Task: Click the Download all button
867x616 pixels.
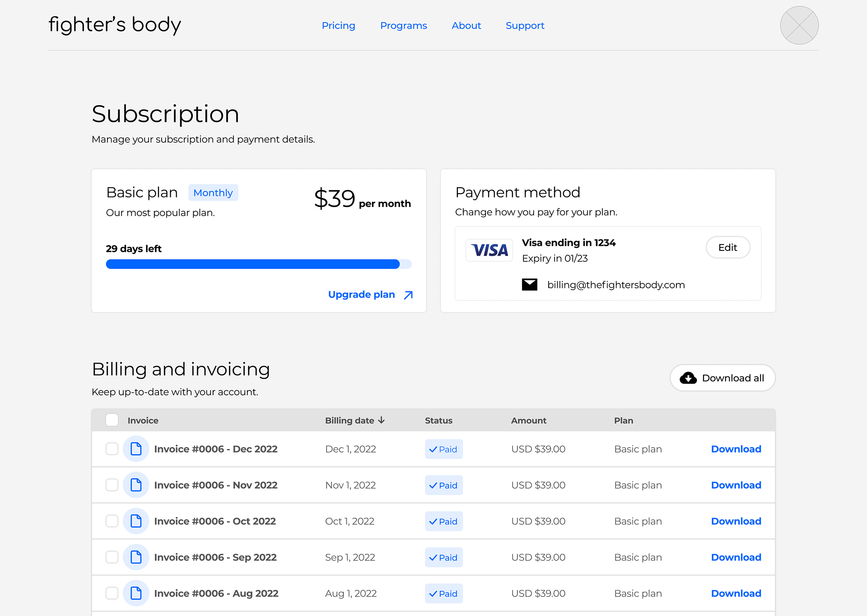Action: coord(722,378)
